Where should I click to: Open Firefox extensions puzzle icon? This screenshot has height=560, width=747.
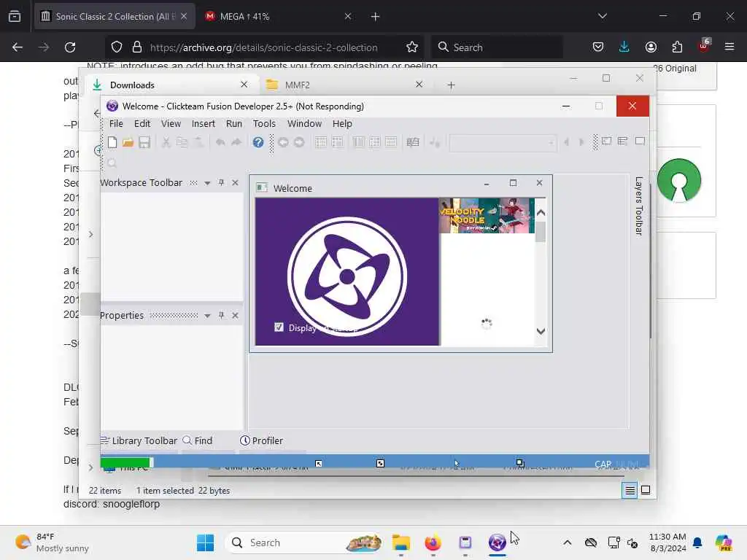(677, 47)
